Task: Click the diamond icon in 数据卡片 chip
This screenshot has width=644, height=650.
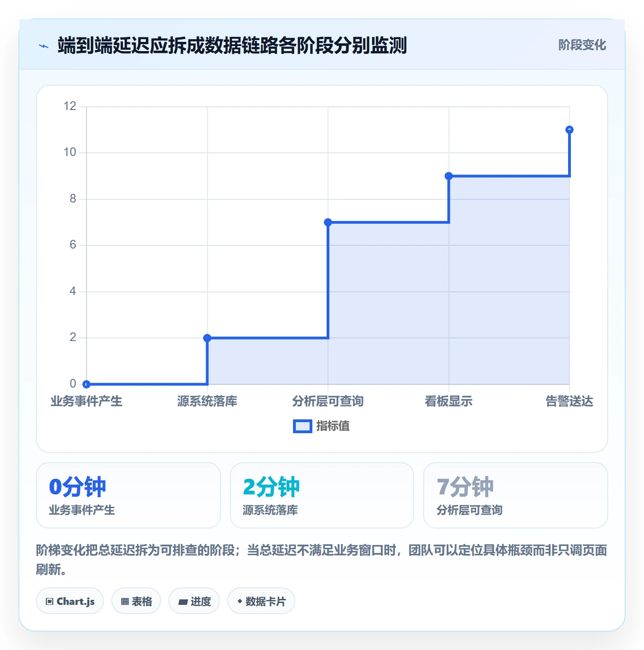Action: pyautogui.click(x=240, y=601)
